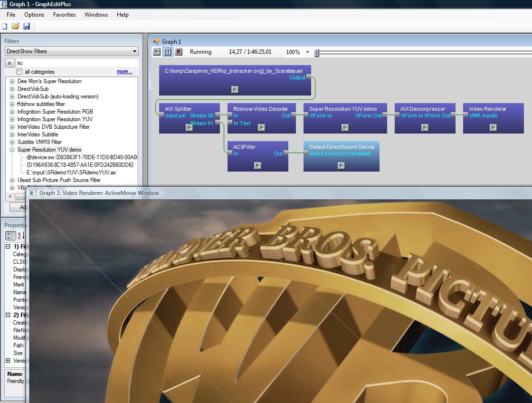Expand the DirectVobSub tree node
The image size is (532, 403).
tap(12, 89)
